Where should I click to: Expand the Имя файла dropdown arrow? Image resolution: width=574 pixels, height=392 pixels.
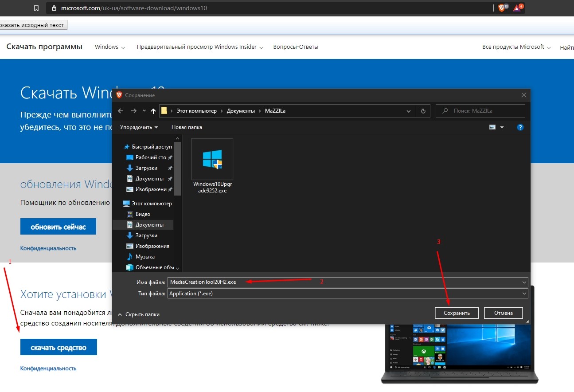524,282
